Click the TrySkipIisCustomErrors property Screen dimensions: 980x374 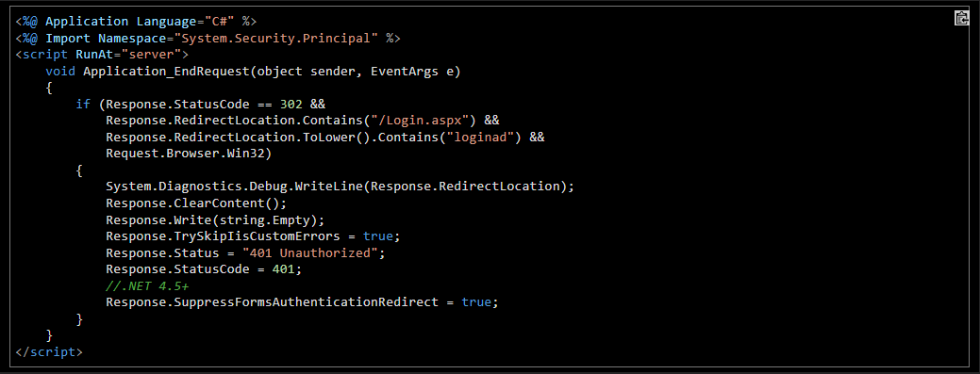[223, 236]
